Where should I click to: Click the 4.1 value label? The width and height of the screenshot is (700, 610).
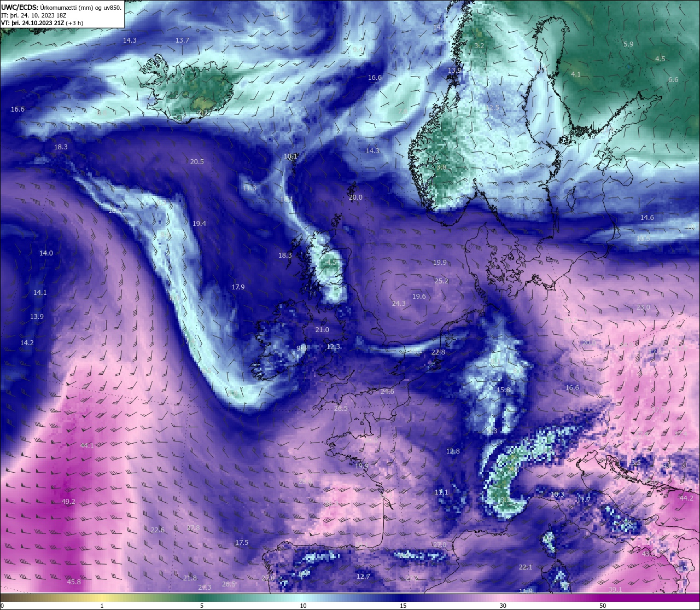pyautogui.click(x=576, y=74)
